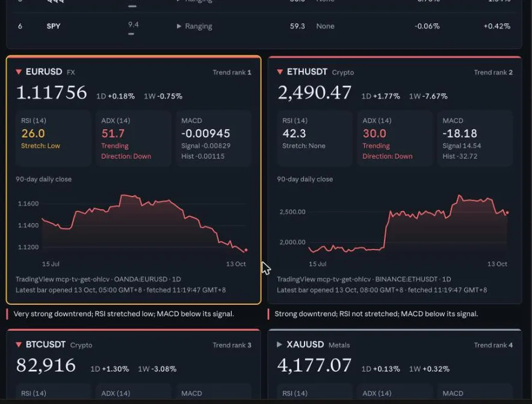
Task: Click the 'Trend rank 3' label
Action: (x=232, y=345)
